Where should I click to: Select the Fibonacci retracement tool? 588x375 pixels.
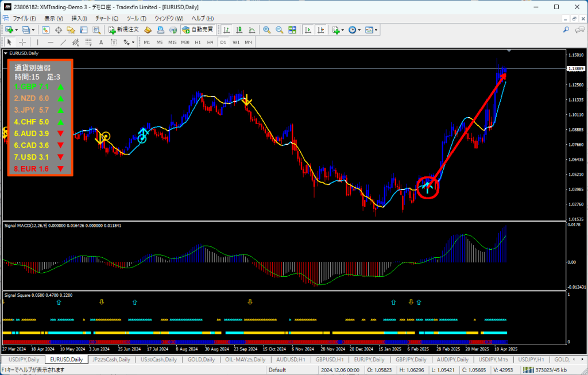point(88,42)
